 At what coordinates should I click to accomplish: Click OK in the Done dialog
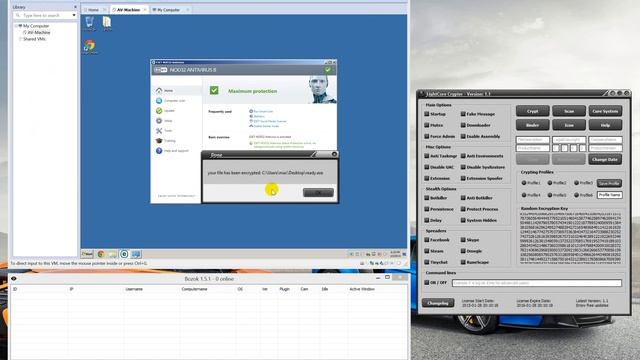[318, 193]
